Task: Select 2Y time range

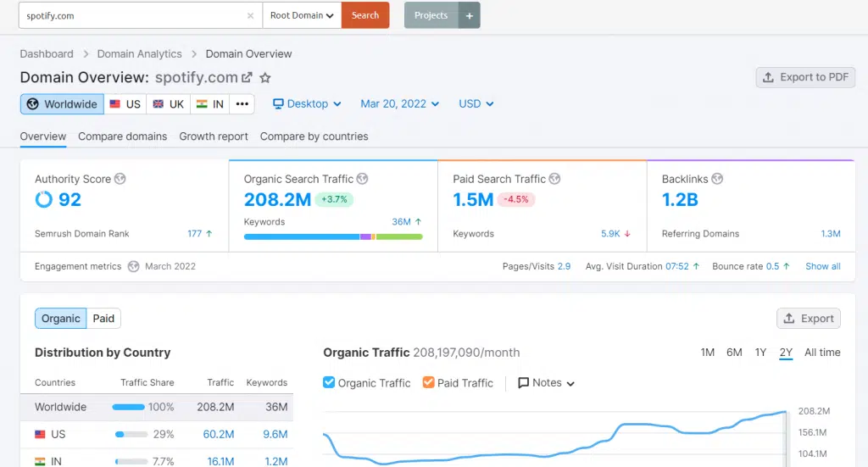Action: click(x=786, y=353)
